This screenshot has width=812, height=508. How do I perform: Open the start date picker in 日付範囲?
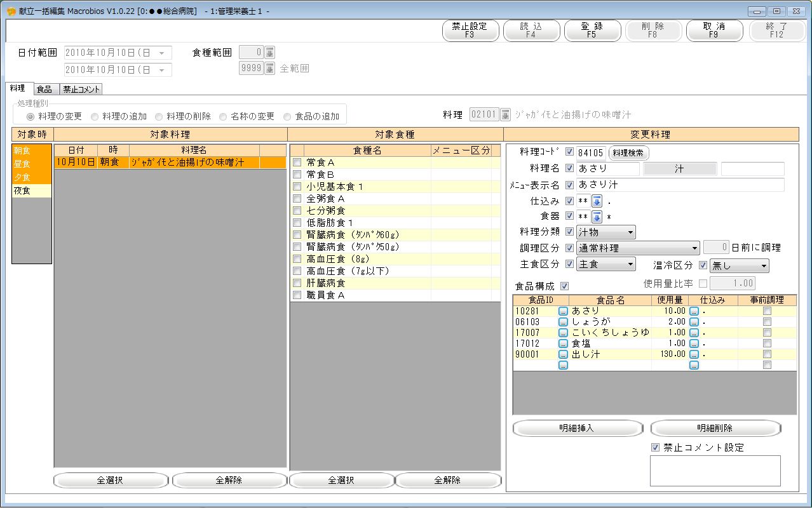tap(161, 53)
